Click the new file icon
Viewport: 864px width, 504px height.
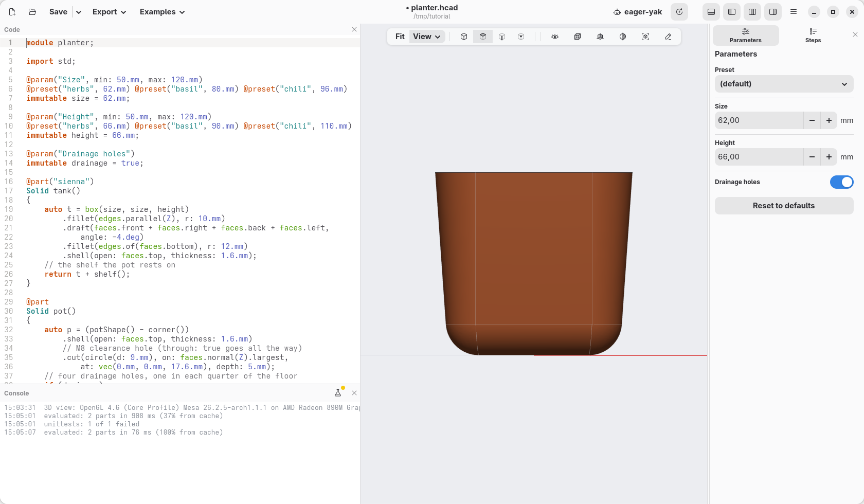click(12, 12)
